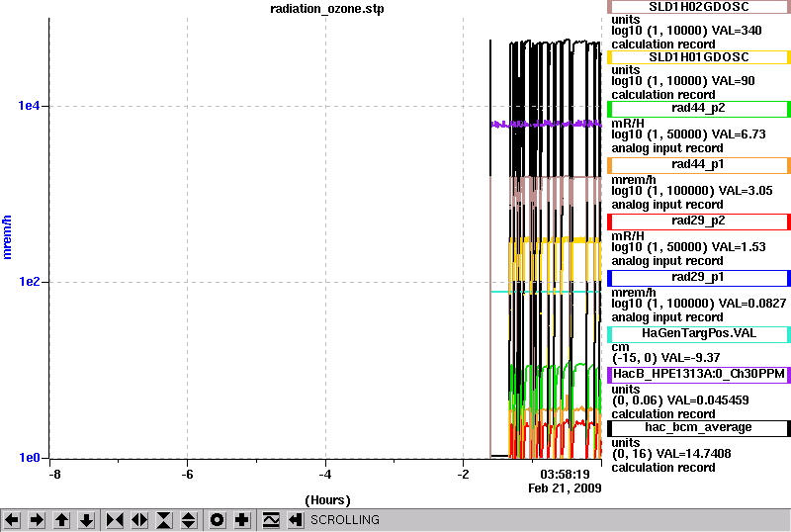791x532 pixels.
Task: Click the (Hours) x-axis label
Action: [x=327, y=500]
